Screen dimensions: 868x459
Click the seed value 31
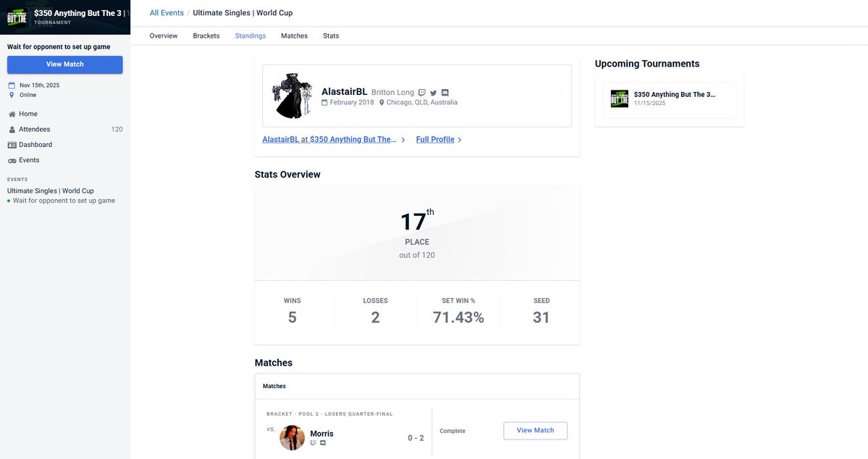point(541,317)
